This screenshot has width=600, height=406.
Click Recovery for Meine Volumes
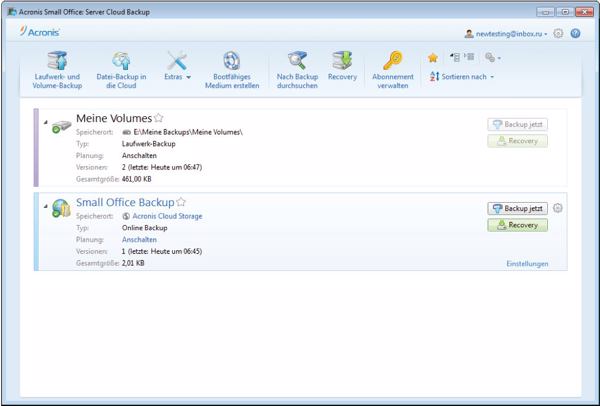(x=517, y=141)
